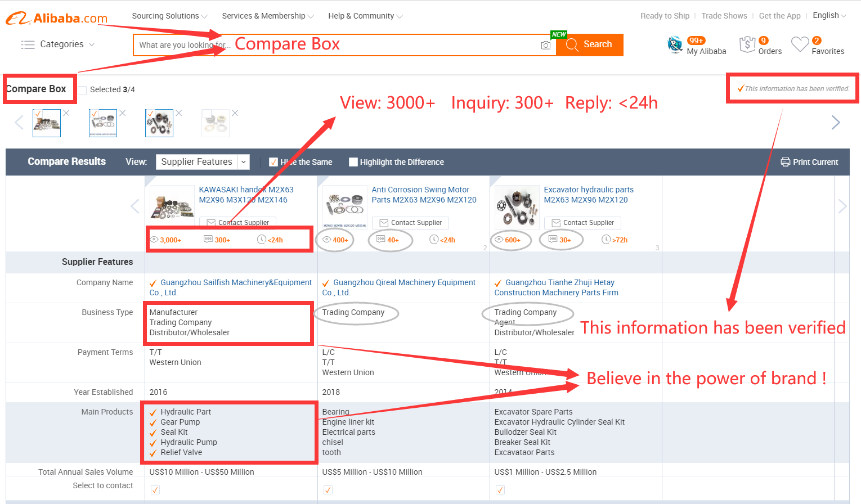
Task: Click the right arrow in Compare Box carousel
Action: 836,123
